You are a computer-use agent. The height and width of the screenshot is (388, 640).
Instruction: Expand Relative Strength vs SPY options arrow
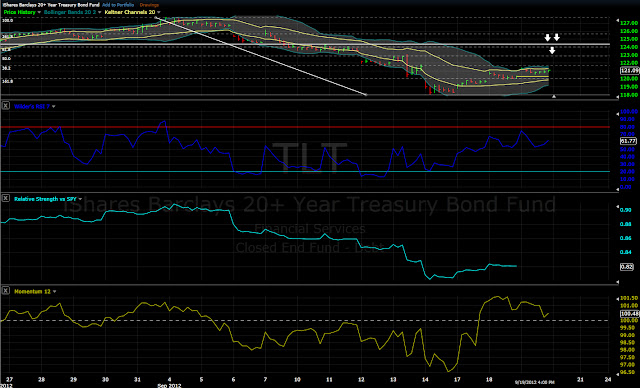tap(80, 199)
